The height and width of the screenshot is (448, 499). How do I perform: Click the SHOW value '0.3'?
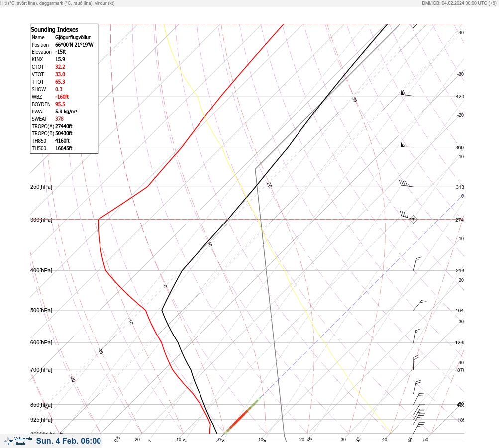pos(59,89)
